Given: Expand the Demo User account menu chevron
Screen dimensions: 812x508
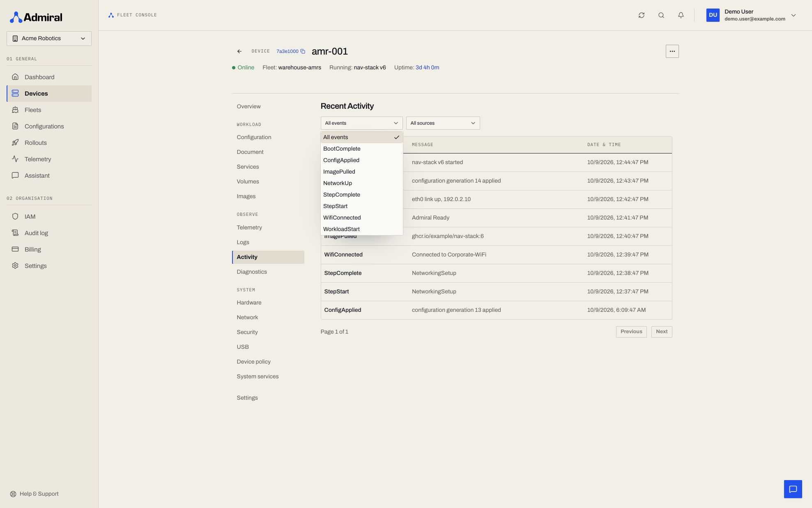Looking at the screenshot, I should click(x=794, y=15).
